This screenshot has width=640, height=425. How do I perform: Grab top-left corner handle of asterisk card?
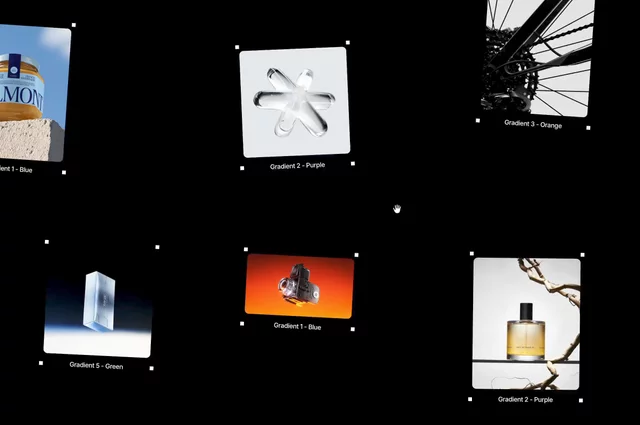[237, 47]
